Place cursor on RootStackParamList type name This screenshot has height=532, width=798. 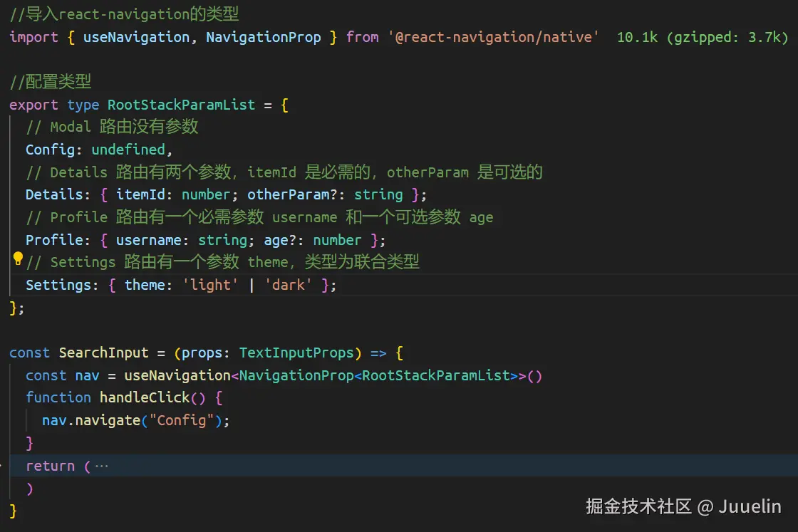(180, 105)
